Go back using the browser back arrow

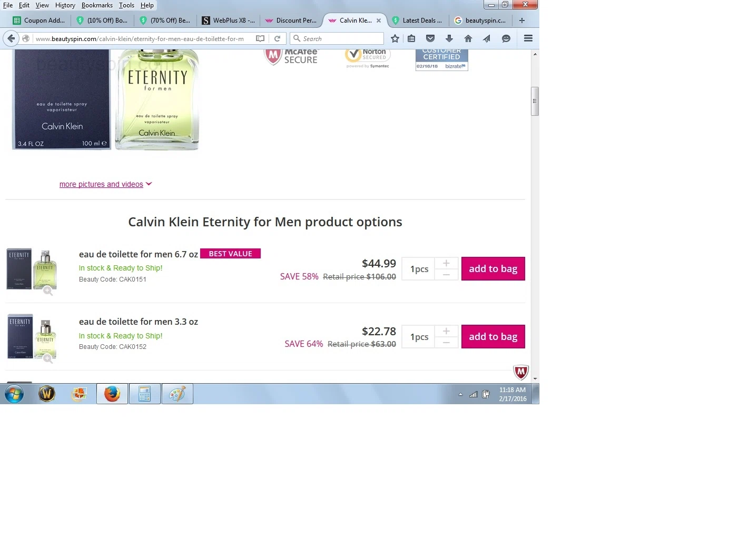11,38
